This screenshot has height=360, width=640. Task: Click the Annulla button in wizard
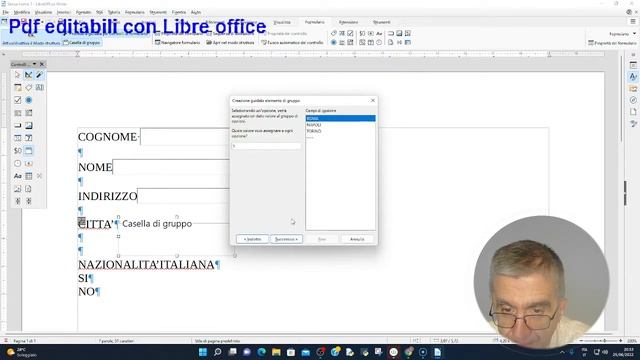tap(357, 239)
